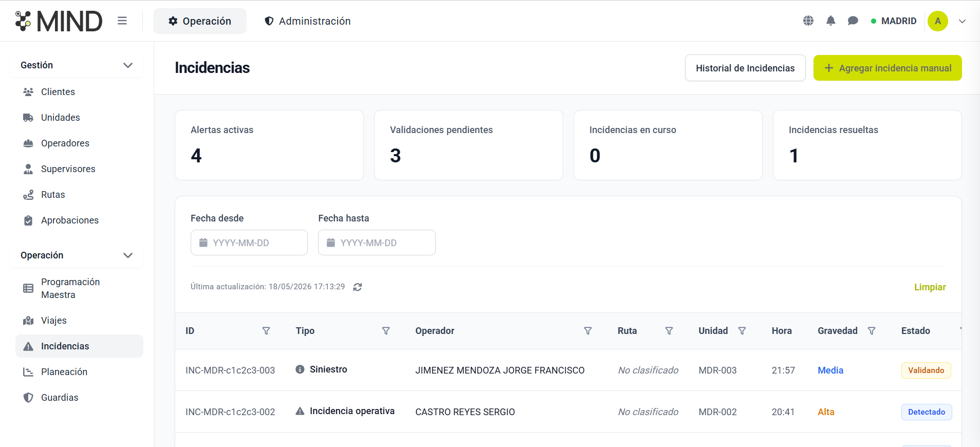Click the MADRID location indicator
The width and height of the screenshot is (980, 447).
[894, 21]
